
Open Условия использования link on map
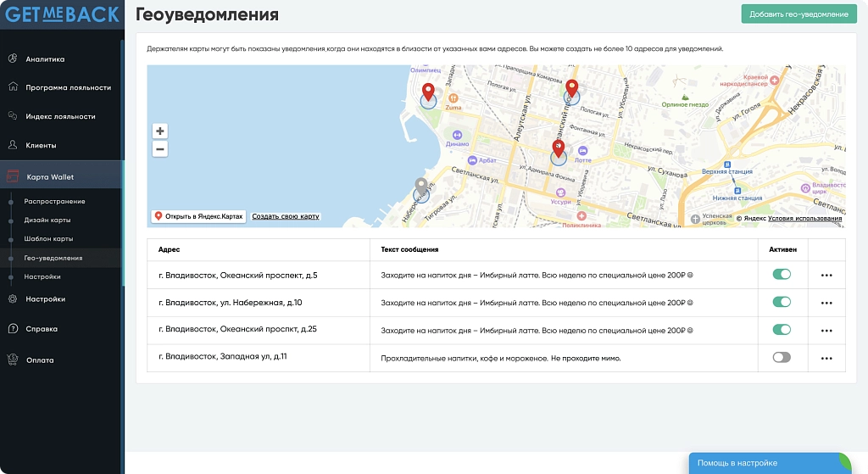[805, 218]
